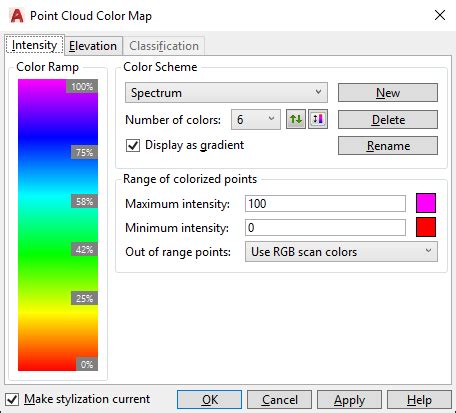The image size is (456, 413).
Task: Toggle Make stylization current checkbox
Action: point(12,399)
